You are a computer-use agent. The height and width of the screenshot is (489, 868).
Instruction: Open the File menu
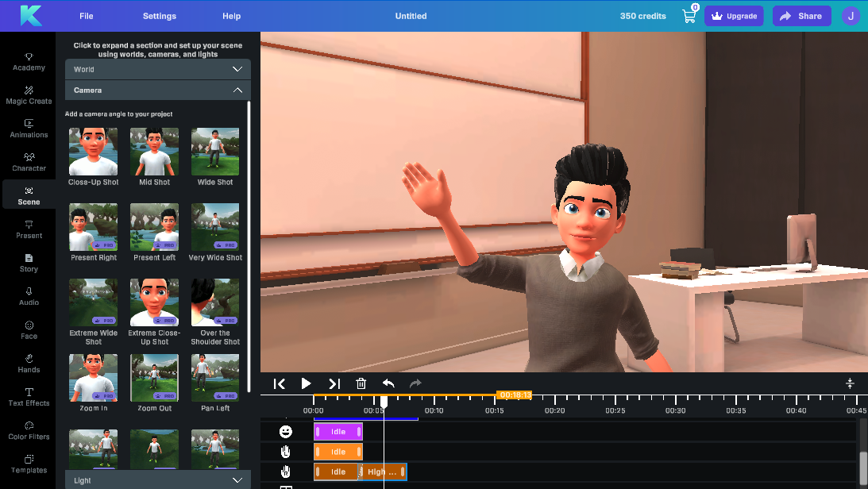(86, 16)
